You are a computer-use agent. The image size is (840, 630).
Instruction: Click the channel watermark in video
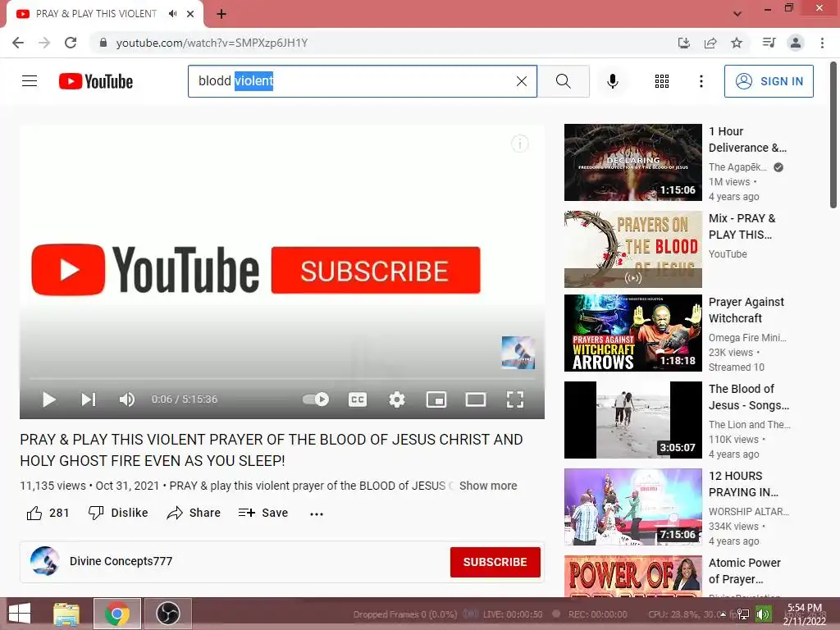pyautogui.click(x=518, y=353)
